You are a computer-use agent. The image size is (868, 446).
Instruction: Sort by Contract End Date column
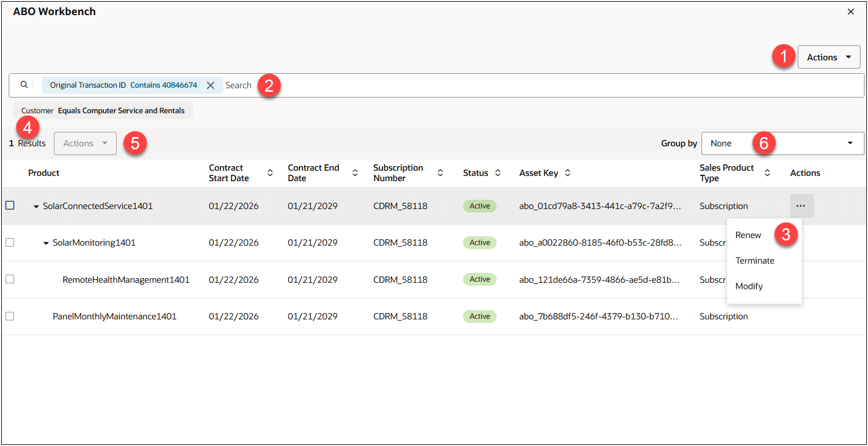[x=355, y=173]
